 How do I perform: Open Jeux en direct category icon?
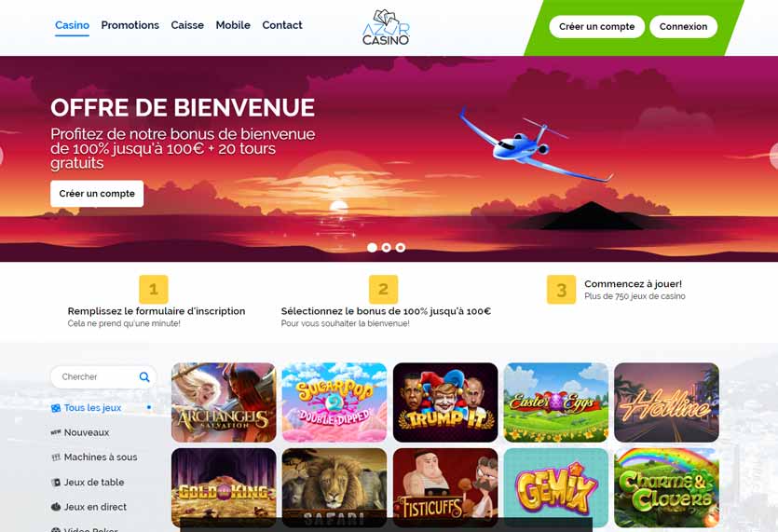[56, 507]
